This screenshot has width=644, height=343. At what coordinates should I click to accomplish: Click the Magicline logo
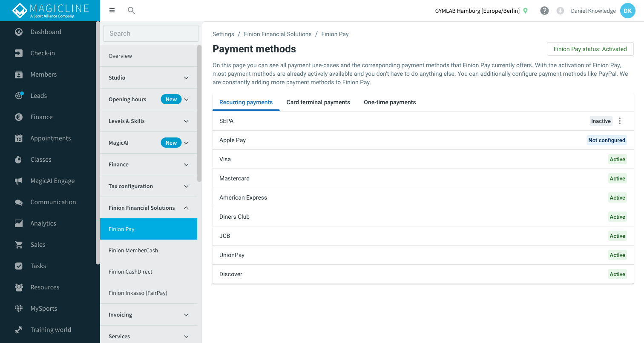50,11
